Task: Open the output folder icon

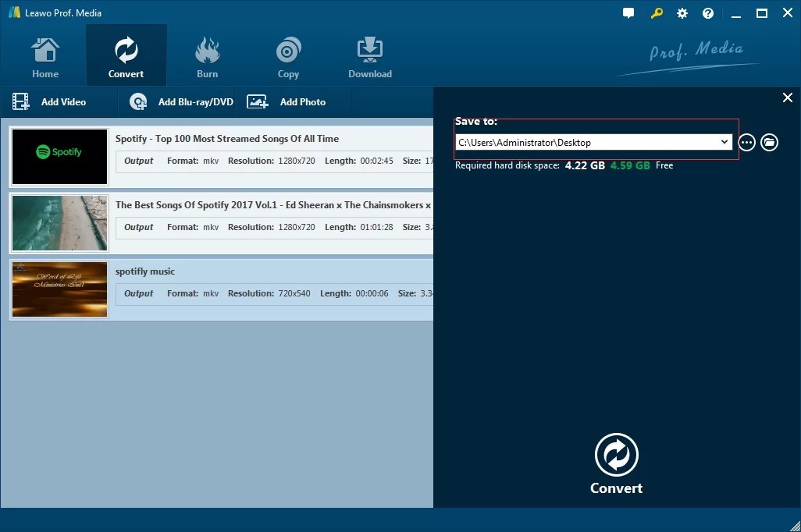Action: point(769,143)
